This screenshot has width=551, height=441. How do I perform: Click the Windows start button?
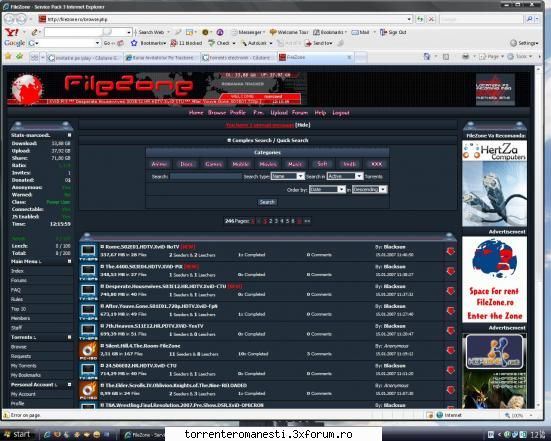[x=18, y=435]
